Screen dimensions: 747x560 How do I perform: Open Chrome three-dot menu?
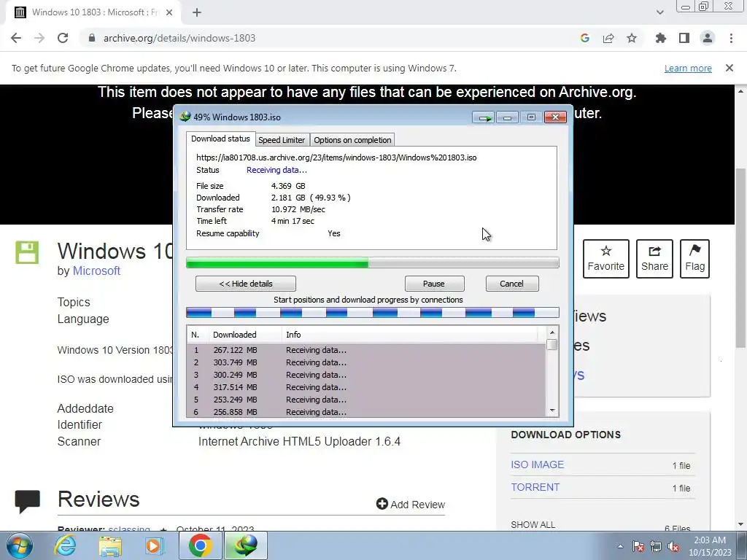(x=731, y=38)
